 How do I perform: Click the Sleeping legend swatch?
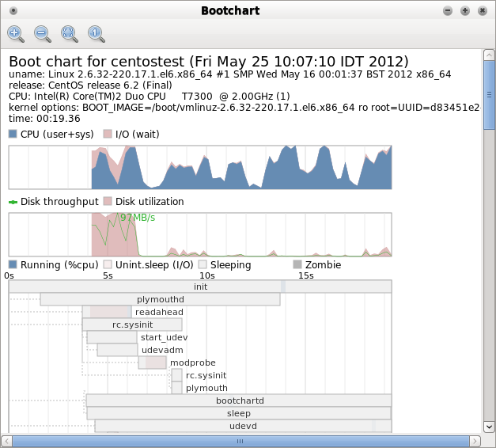(203, 264)
